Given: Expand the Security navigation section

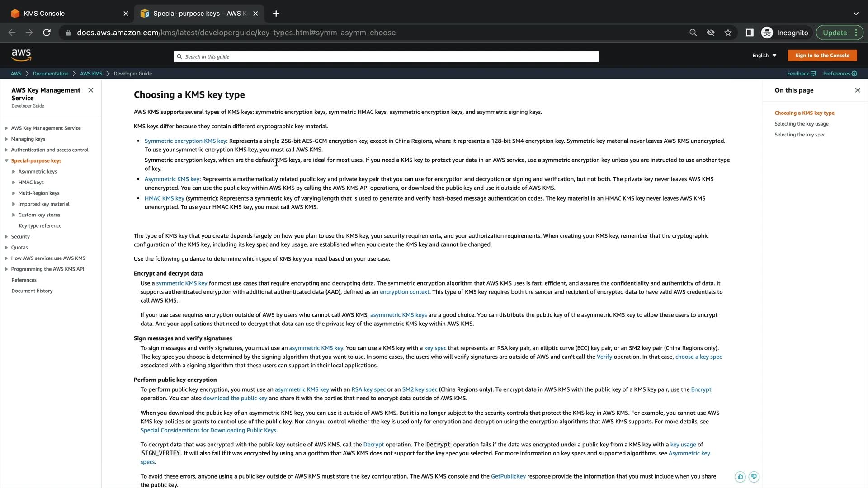Looking at the screenshot, I should click(x=6, y=237).
